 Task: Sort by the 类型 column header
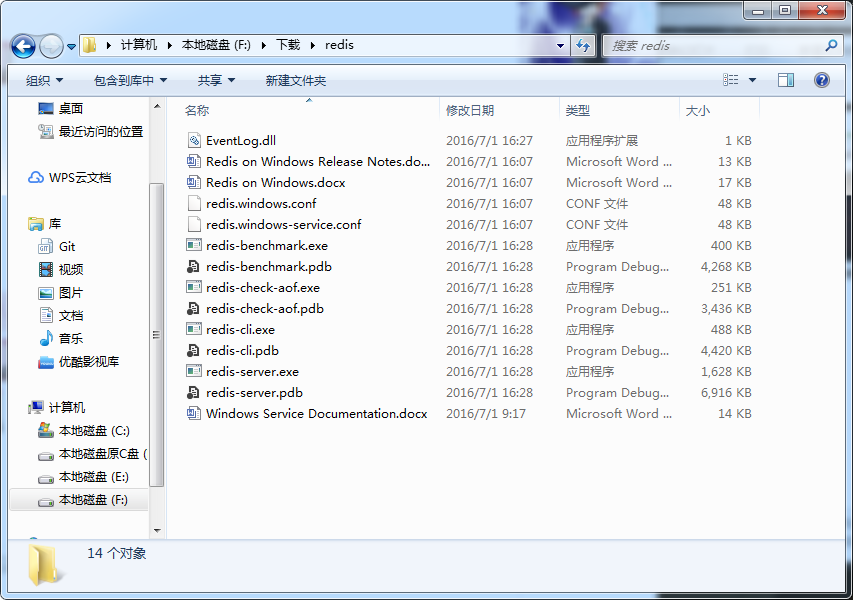(x=577, y=110)
